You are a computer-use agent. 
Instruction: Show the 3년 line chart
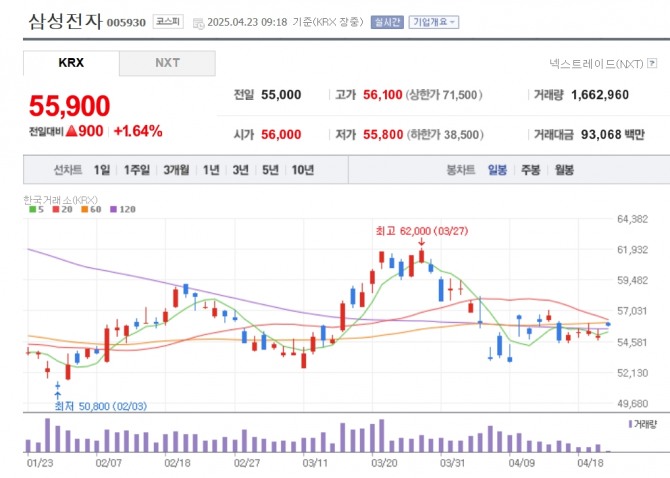coord(241,170)
